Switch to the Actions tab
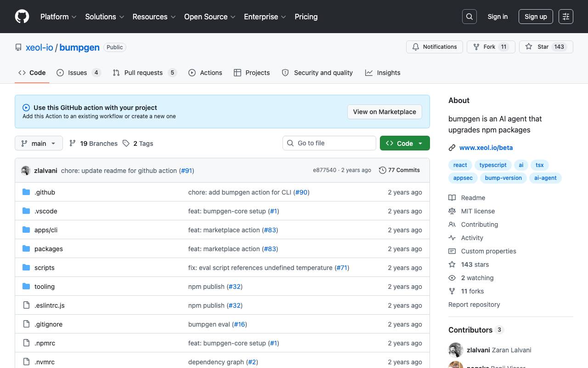 [x=205, y=73]
